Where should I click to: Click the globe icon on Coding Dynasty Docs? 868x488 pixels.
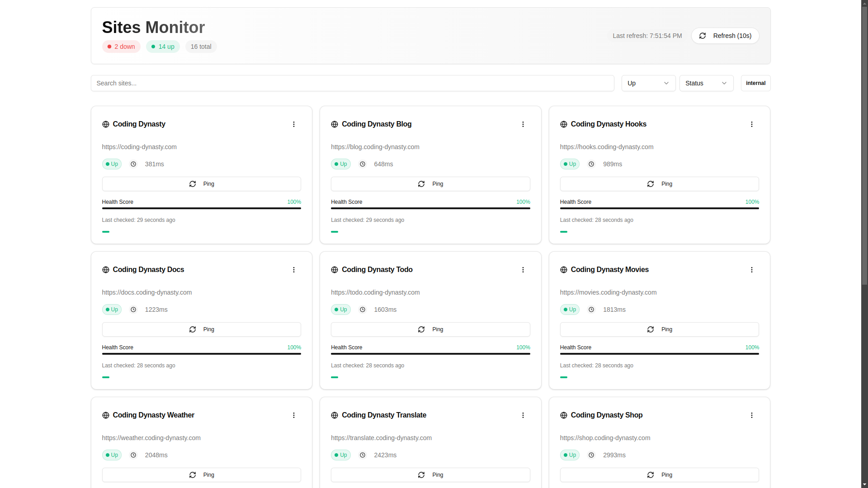pos(106,269)
